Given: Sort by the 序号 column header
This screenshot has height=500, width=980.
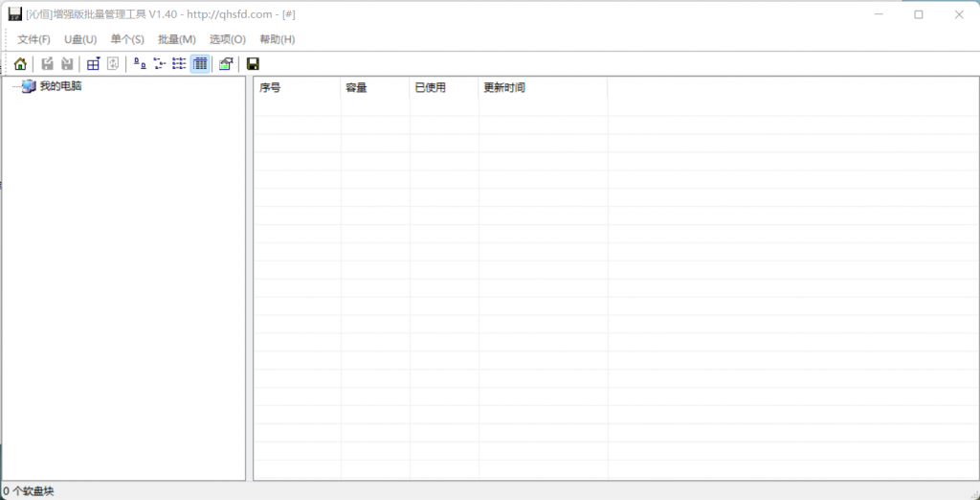Looking at the screenshot, I should click(x=297, y=87).
